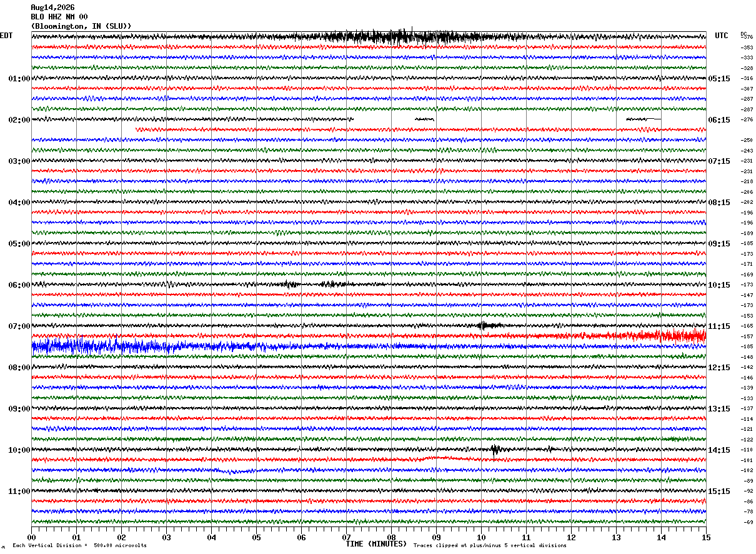Image resolution: width=756 pixels, height=554 pixels.
Task: Click the 11:00 EDT hour label
Action: 19,491
